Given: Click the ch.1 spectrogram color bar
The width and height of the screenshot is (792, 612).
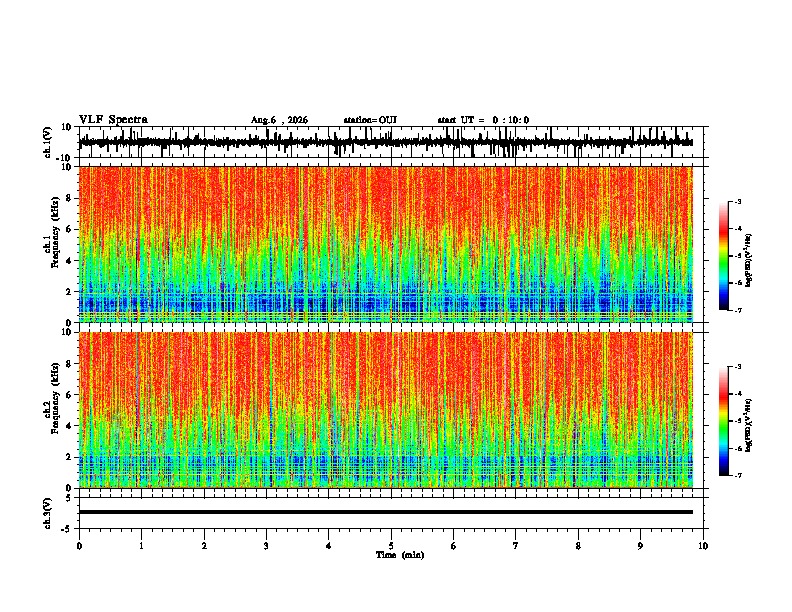Looking at the screenshot, I should click(723, 256).
